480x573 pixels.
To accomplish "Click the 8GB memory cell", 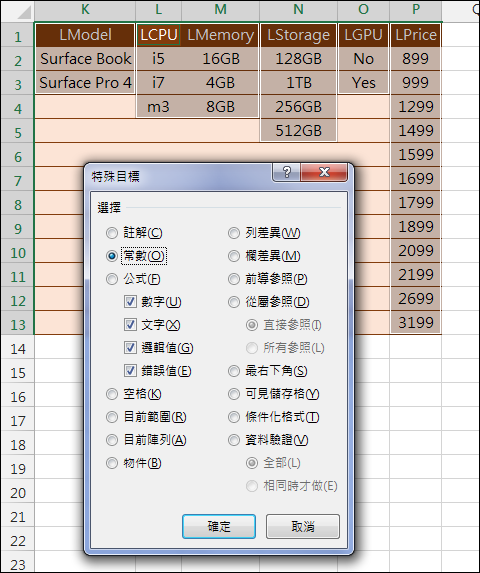I will point(220,107).
